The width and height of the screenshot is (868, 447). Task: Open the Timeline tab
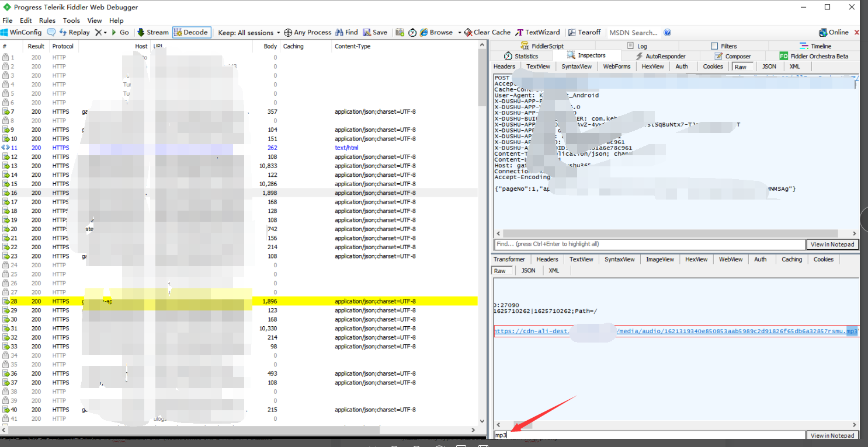(815, 46)
